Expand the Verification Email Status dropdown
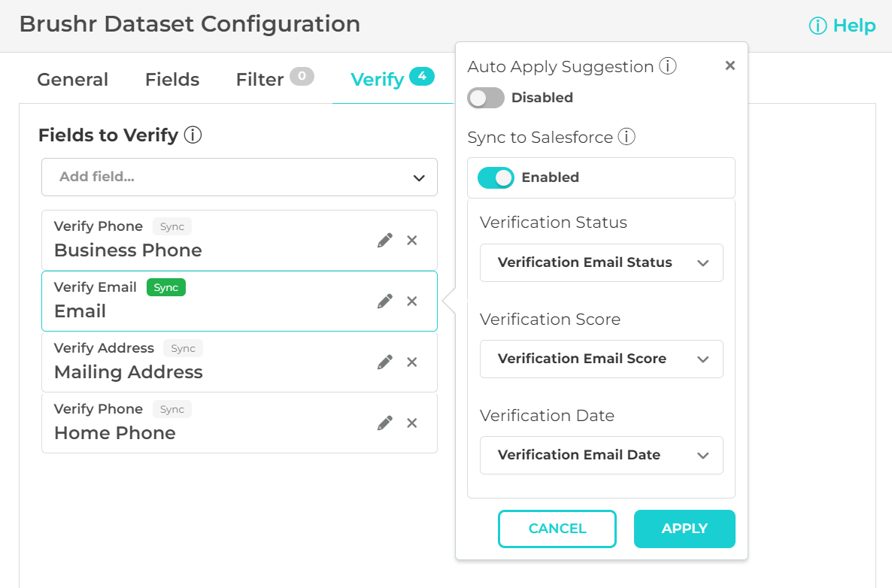Screen dimensions: 892x588 601,263
